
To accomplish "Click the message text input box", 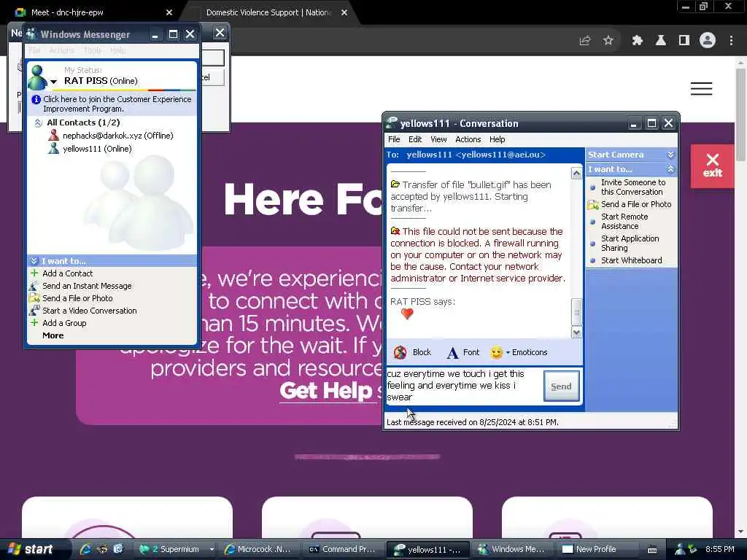I will pyautogui.click(x=463, y=386).
